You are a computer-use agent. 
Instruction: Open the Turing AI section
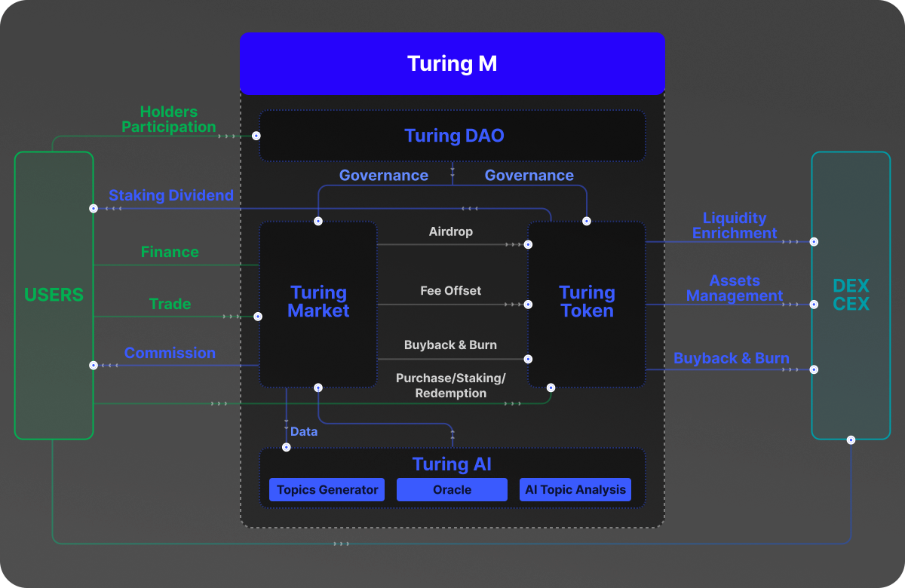point(452,464)
